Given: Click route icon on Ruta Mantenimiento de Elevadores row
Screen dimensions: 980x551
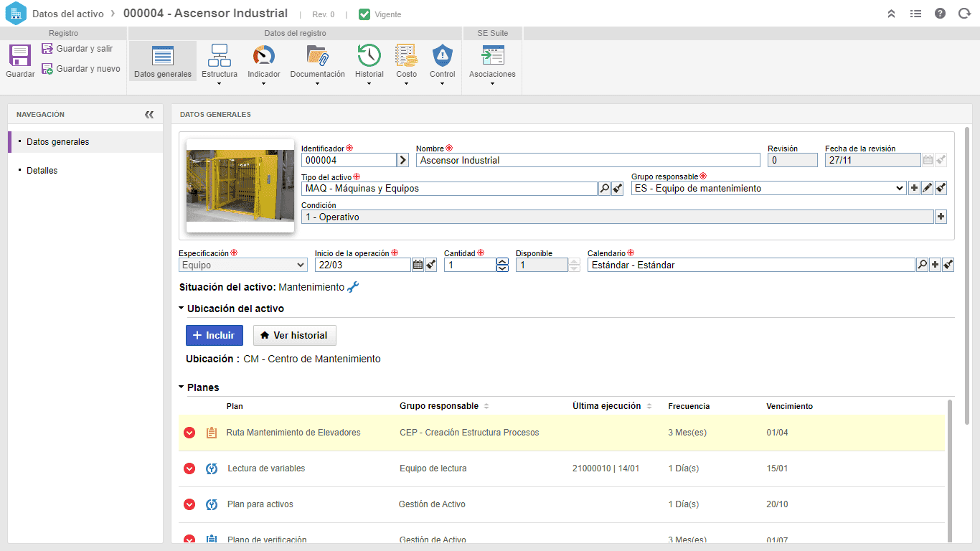Looking at the screenshot, I should tap(211, 433).
